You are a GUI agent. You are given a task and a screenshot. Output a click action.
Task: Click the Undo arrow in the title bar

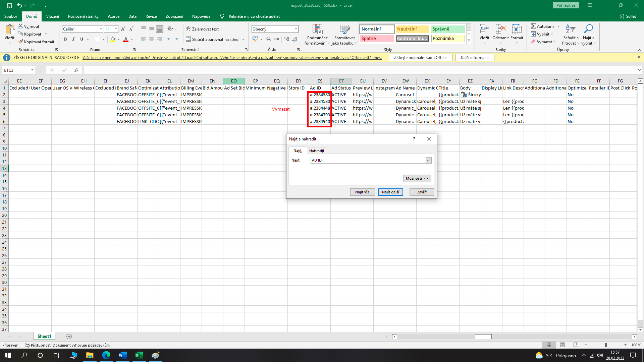(x=19, y=5)
